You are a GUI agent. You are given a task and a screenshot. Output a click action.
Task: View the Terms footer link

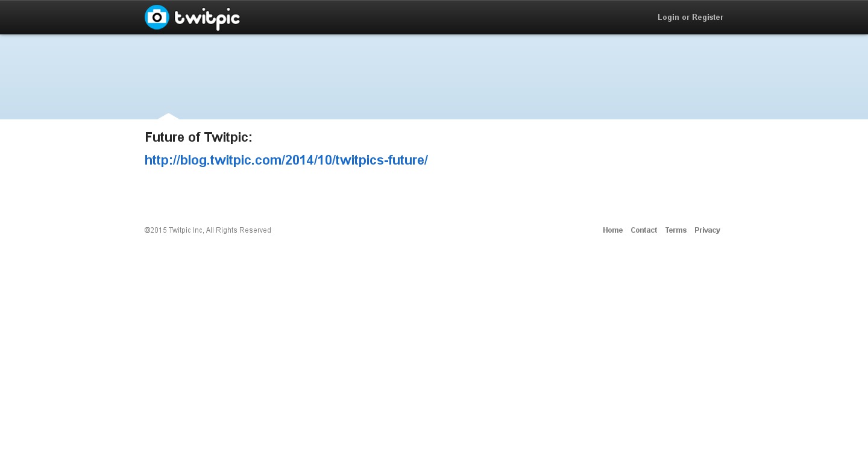[675, 230]
